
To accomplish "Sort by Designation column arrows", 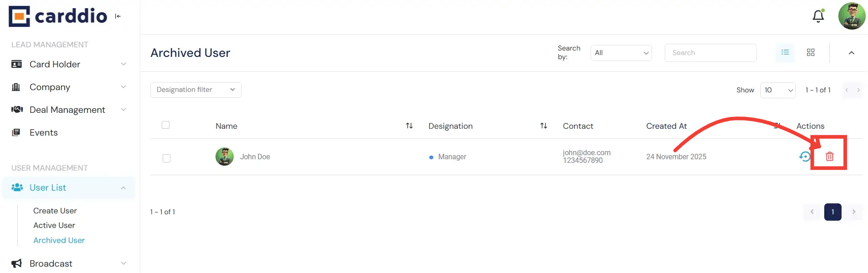I will click(544, 126).
